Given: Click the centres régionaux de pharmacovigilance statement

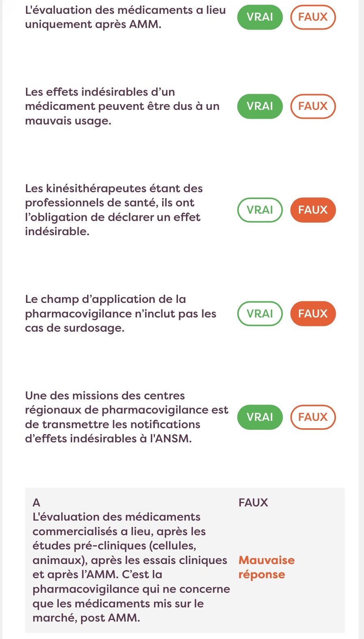Looking at the screenshot, I should tap(126, 417).
